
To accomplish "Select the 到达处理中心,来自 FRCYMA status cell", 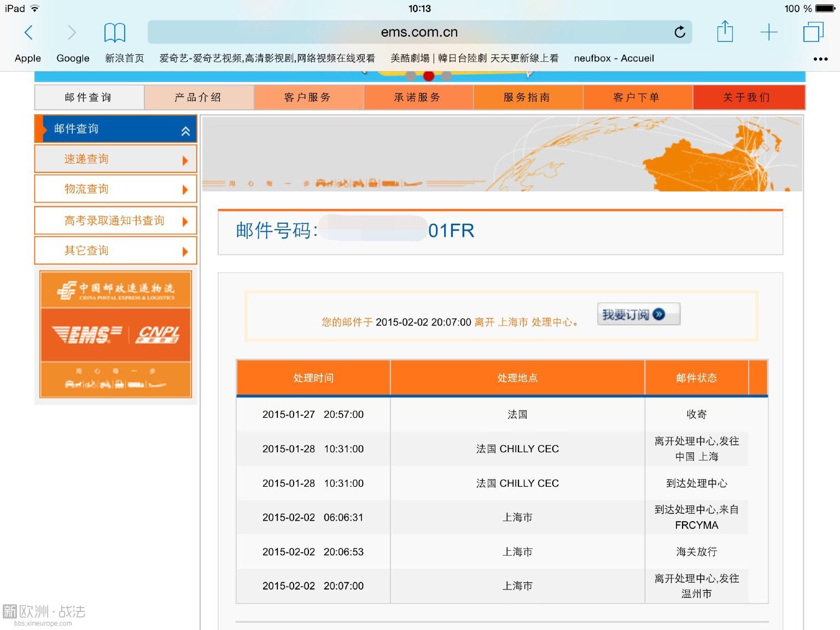I will [696, 517].
